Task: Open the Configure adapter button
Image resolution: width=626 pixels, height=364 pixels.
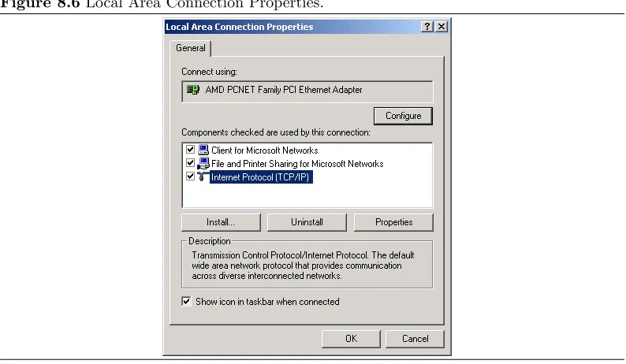Action: 403,116
